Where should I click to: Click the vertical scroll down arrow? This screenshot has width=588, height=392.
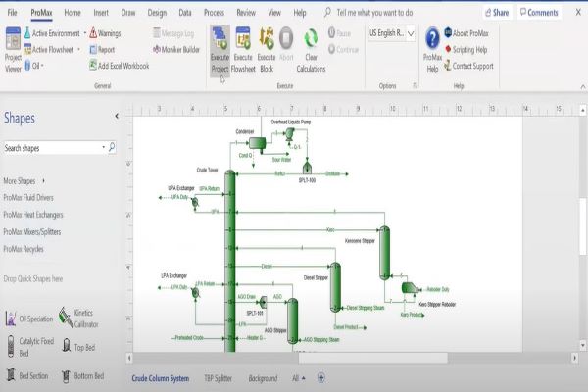[x=583, y=345]
